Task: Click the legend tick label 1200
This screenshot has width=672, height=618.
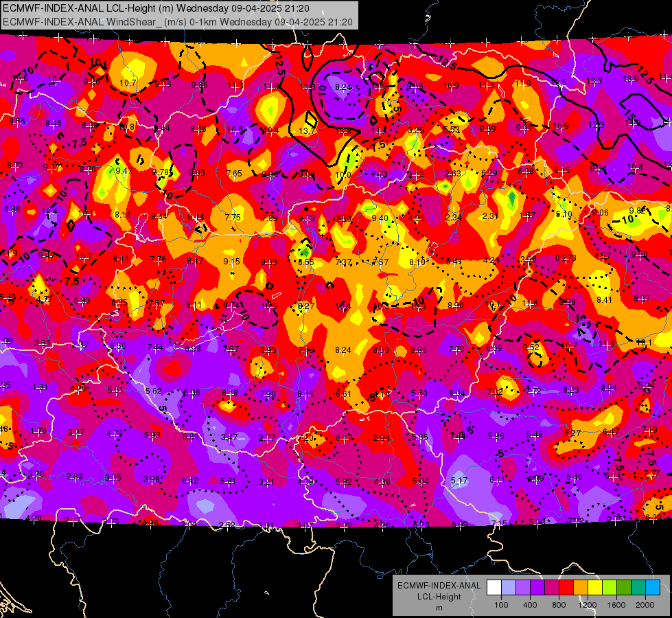Action: point(588,605)
